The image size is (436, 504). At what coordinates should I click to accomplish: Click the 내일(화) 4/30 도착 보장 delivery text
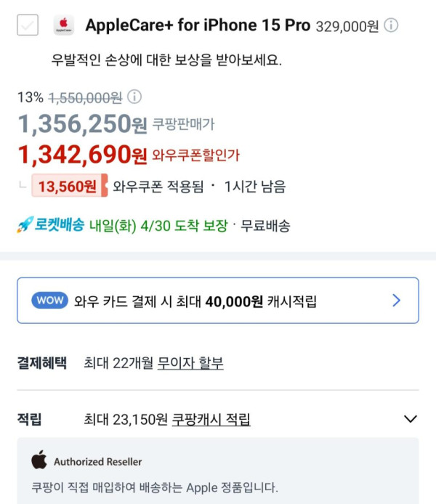point(158,226)
